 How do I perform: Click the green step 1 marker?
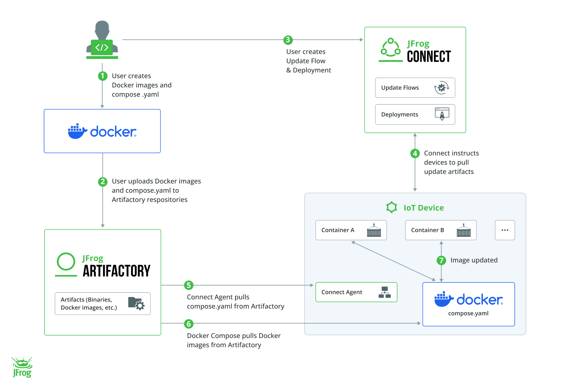[103, 76]
